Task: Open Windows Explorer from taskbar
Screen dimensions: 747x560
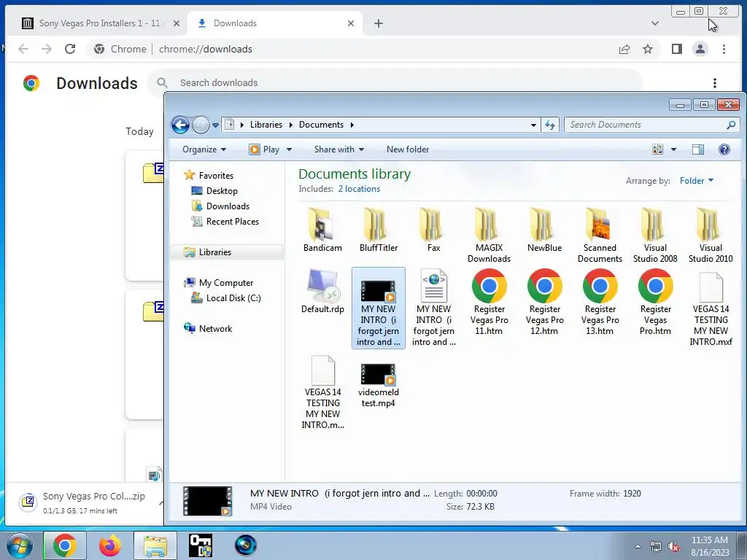Action: tap(155, 545)
